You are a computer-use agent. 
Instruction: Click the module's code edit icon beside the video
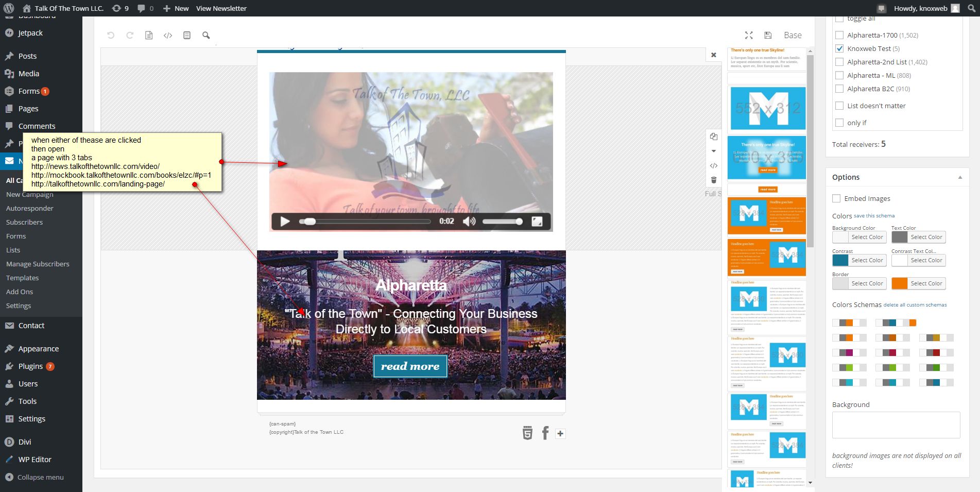714,165
